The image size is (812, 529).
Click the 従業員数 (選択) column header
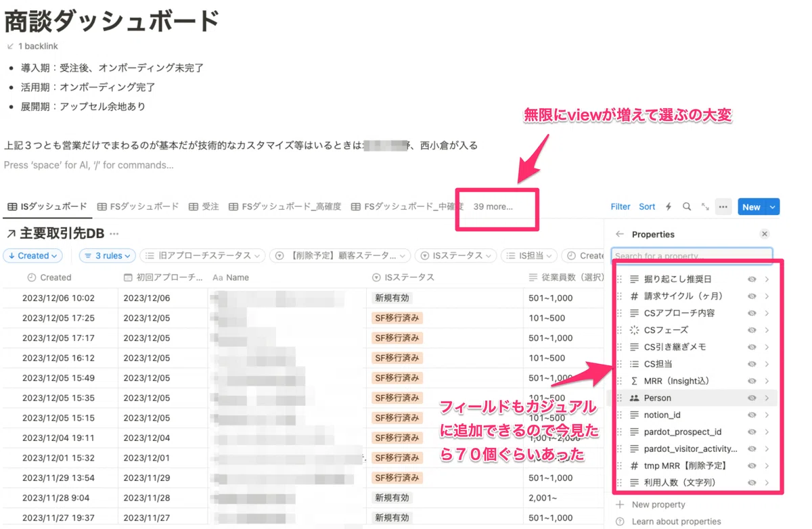tap(565, 277)
